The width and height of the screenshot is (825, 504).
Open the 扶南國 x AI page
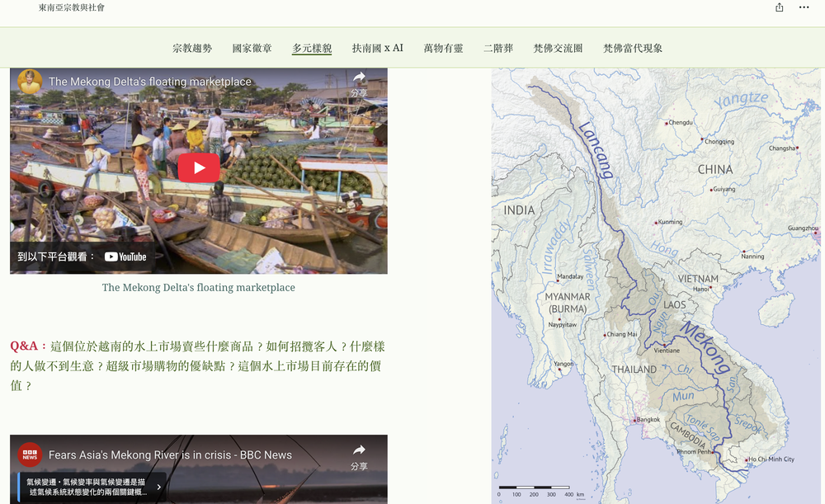[377, 49]
